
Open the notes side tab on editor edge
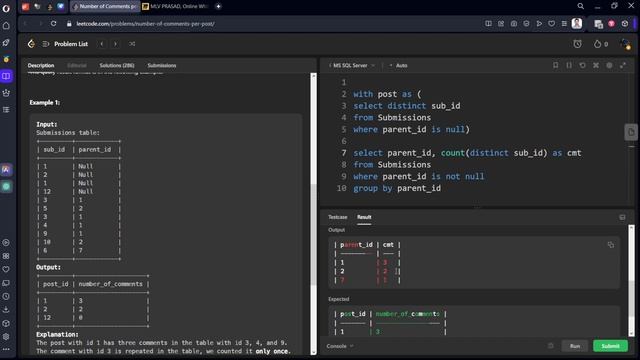[x=631, y=132]
